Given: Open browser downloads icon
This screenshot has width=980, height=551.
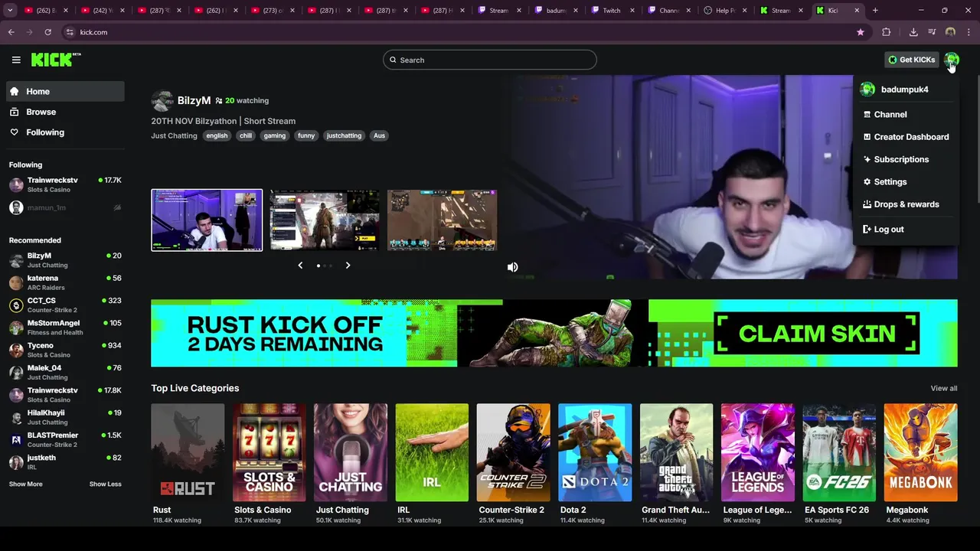Looking at the screenshot, I should (913, 32).
